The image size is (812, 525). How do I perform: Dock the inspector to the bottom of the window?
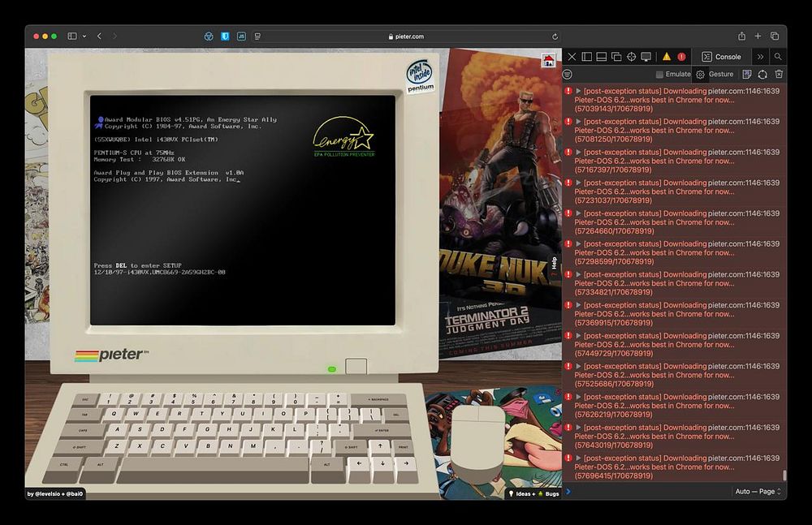click(601, 57)
